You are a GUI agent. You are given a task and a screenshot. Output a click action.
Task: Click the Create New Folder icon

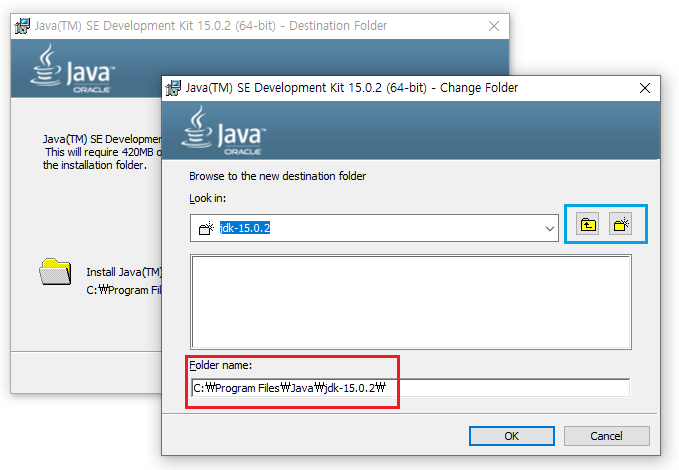tap(621, 224)
